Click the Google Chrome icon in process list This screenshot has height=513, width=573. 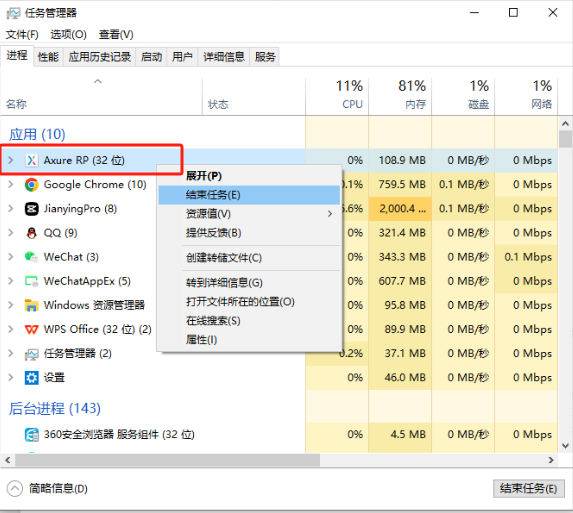(x=32, y=185)
